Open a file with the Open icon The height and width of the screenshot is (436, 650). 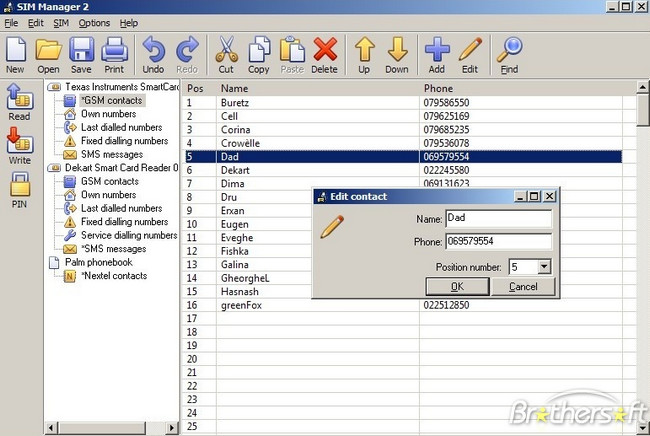48,54
